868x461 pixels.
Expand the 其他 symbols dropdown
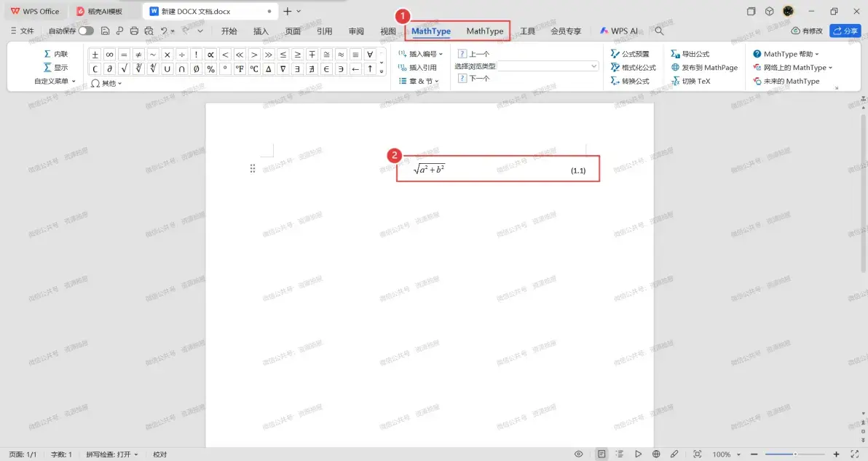(x=106, y=83)
